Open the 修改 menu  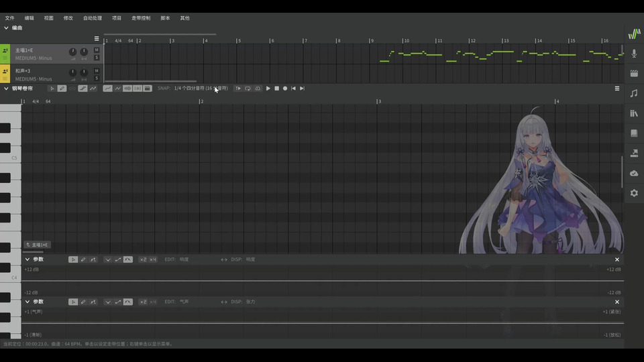tap(68, 18)
